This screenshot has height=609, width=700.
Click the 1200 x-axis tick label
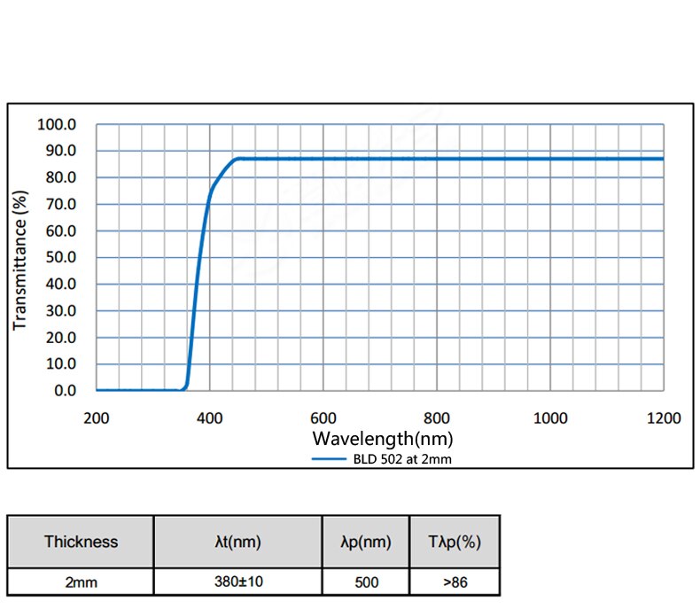click(x=664, y=418)
